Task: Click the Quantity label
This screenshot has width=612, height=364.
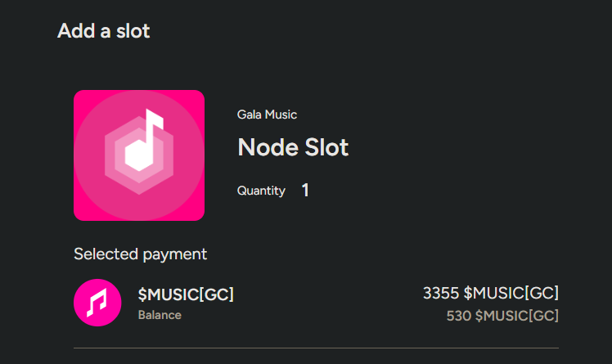Action: coord(261,191)
